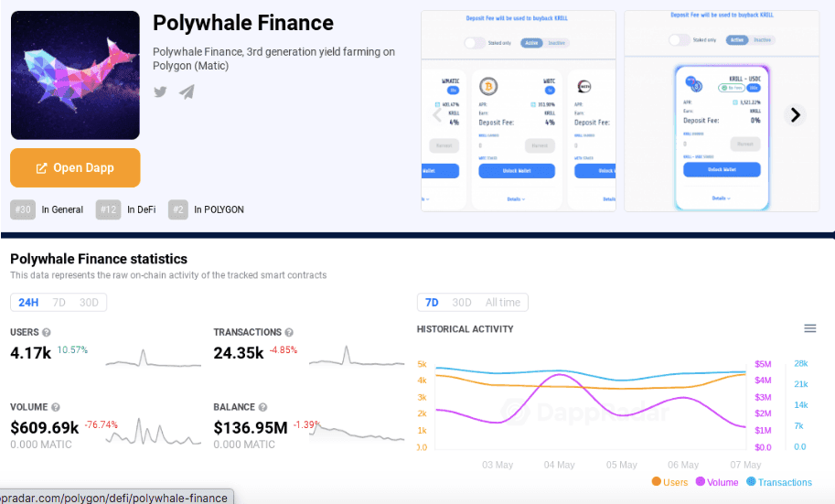The image size is (835, 504).
Task: Go to previous screenshot with left arrow
Action: click(437, 114)
